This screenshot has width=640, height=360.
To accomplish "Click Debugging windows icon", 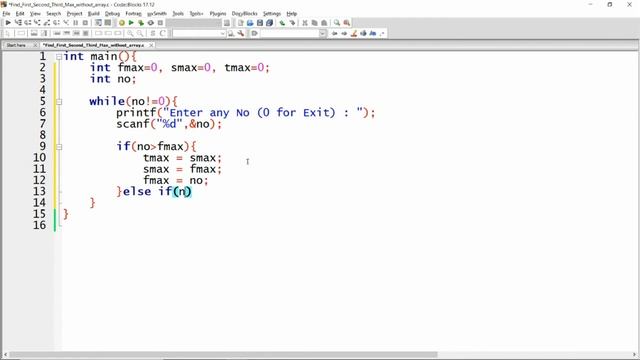I will (x=98, y=22).
